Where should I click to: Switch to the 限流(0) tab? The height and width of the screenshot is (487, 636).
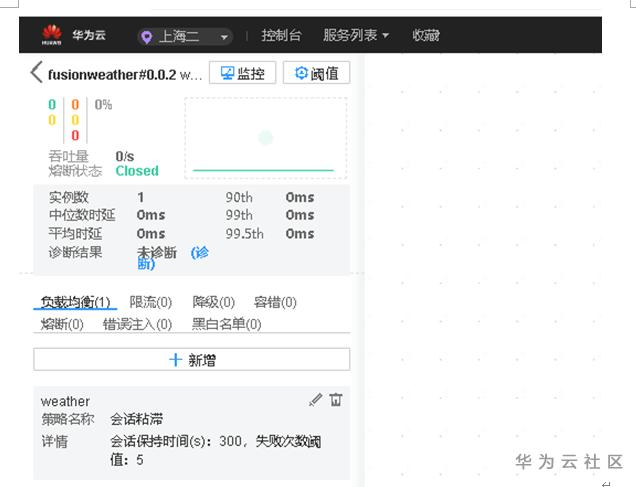pyautogui.click(x=150, y=302)
